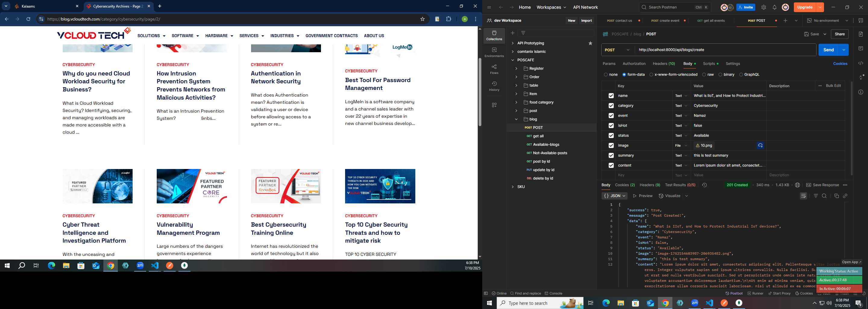Open the Workspaces dropdown in Postman
Viewport: 868px width, 309px height.
coord(551,7)
